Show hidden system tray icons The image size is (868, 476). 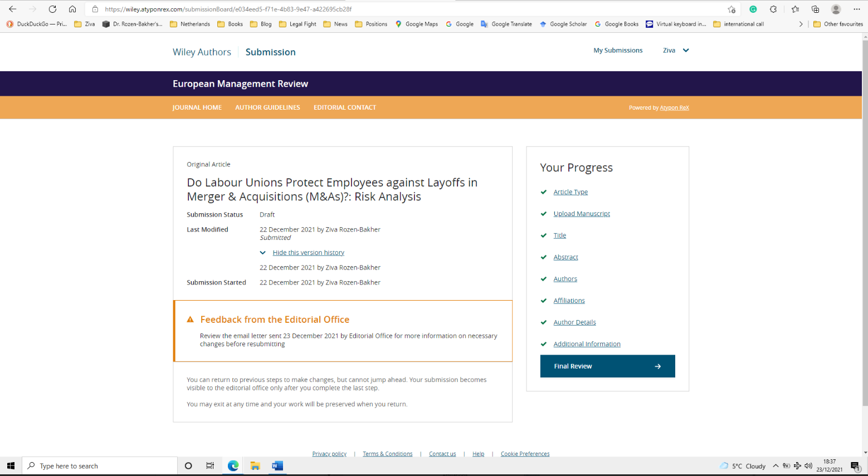click(776, 466)
